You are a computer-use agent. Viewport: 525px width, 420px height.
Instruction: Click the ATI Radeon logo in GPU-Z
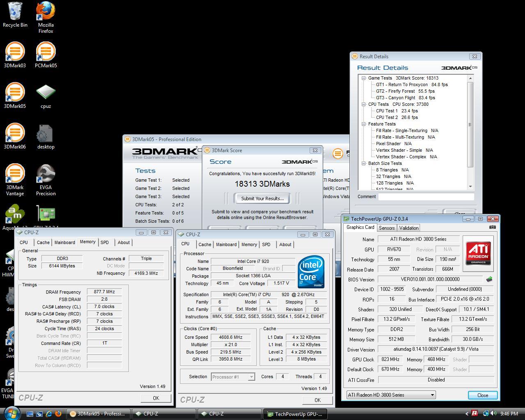point(478,253)
